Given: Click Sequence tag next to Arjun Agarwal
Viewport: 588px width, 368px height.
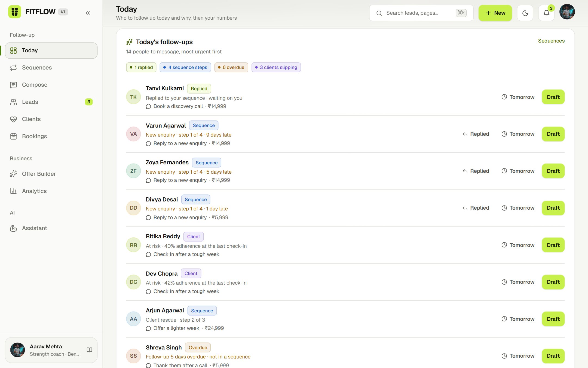Looking at the screenshot, I should coord(202,311).
